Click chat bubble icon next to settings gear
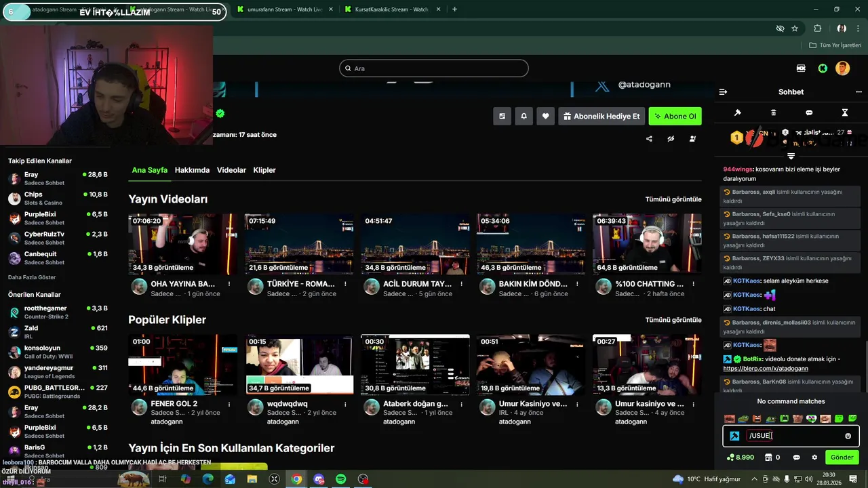 [x=797, y=457]
